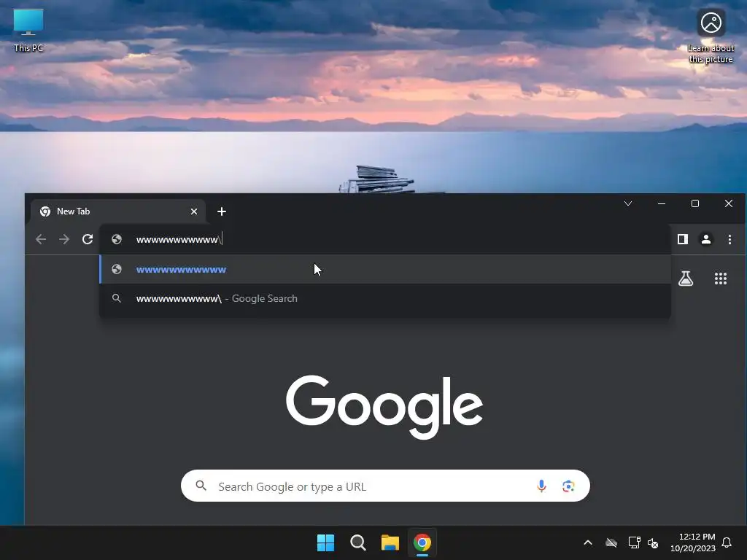Open the Chrome side panel icon
The height and width of the screenshot is (560, 747).
683,239
